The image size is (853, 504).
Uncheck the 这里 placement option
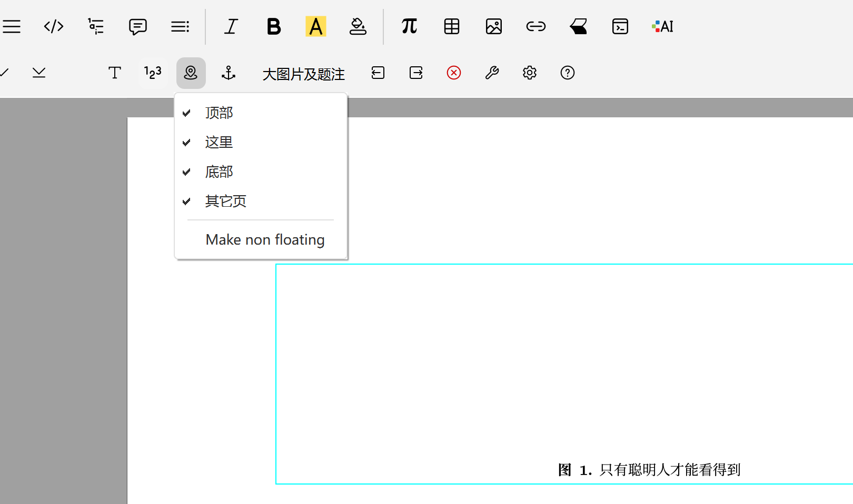(x=219, y=143)
